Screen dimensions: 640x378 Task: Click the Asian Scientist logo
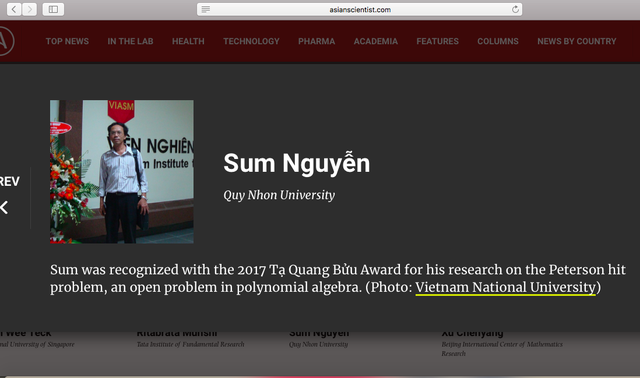6,41
